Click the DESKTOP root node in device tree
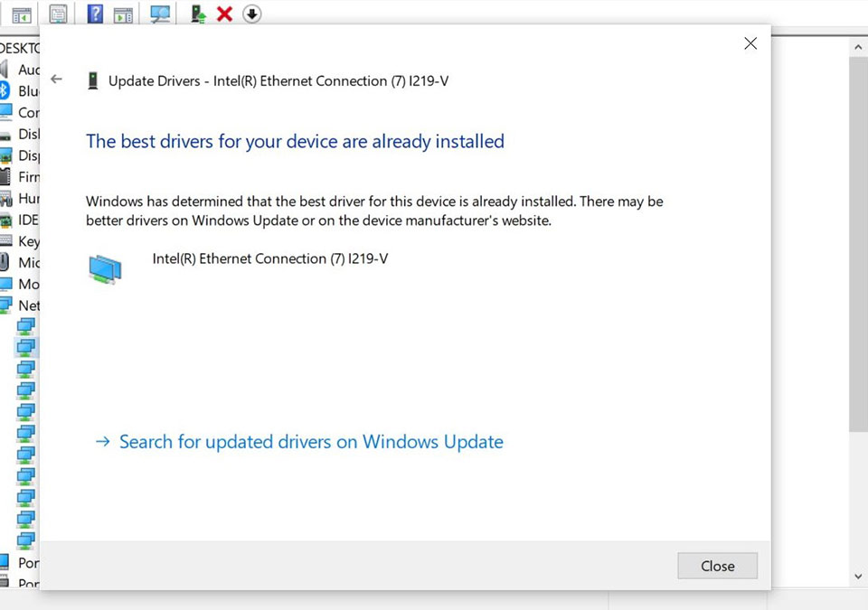 point(20,48)
